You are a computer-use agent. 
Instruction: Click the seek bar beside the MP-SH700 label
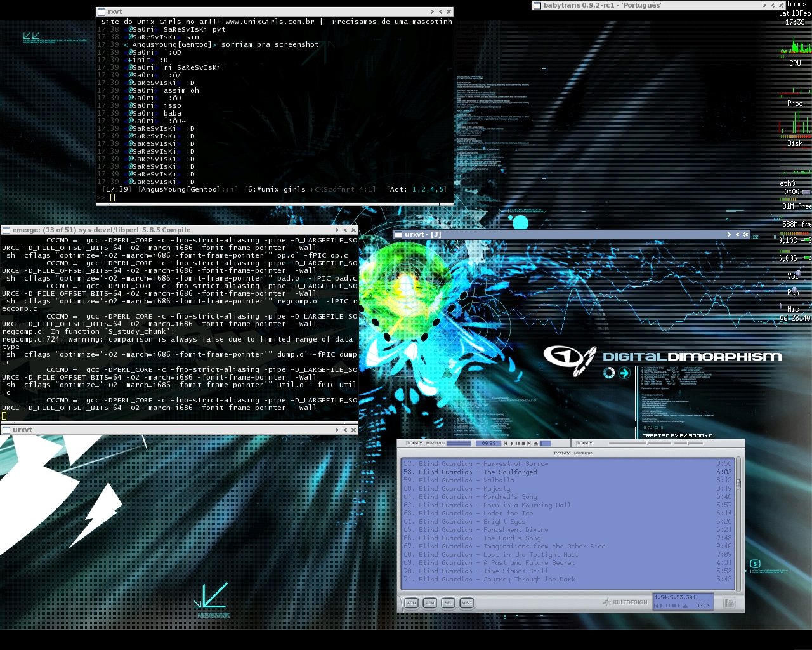point(459,443)
